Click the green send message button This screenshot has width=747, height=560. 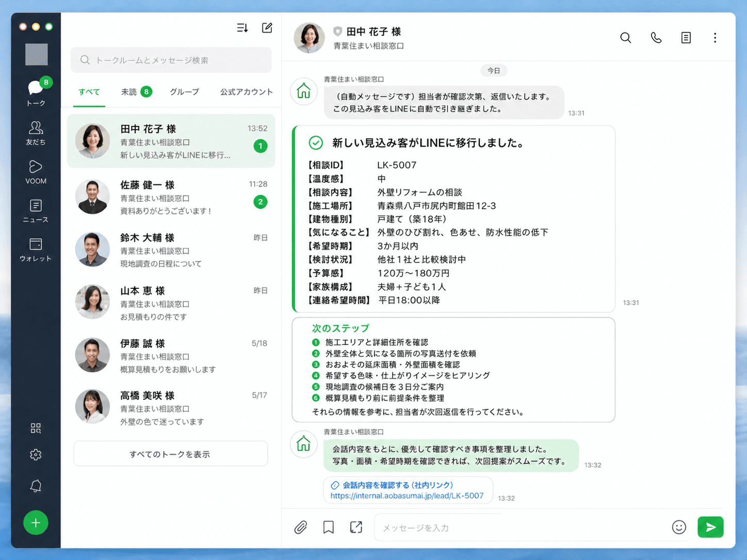coord(710,527)
